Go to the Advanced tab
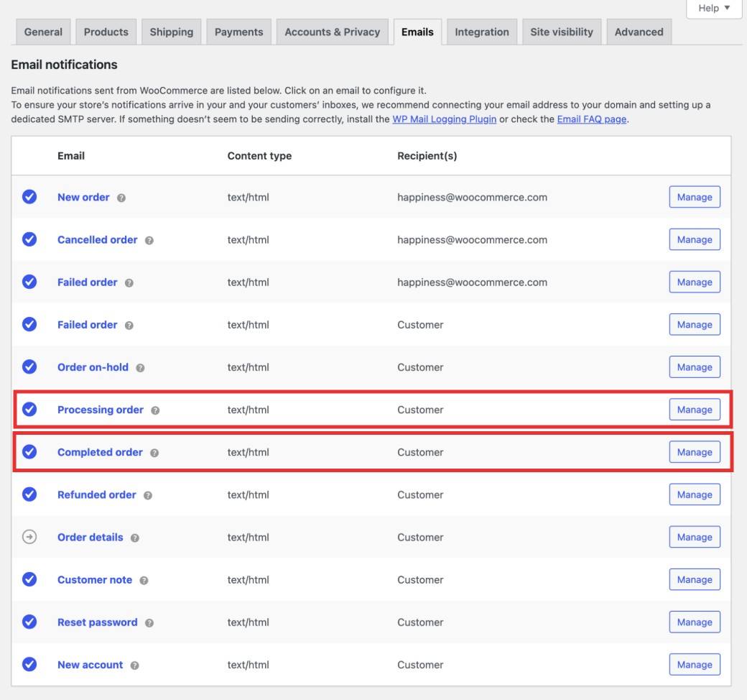The height and width of the screenshot is (700, 747). [x=639, y=32]
